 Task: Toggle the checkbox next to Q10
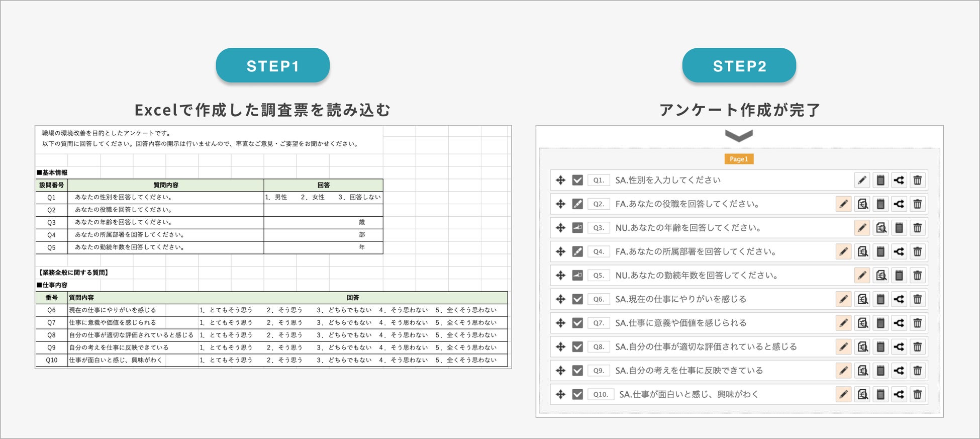(577, 394)
